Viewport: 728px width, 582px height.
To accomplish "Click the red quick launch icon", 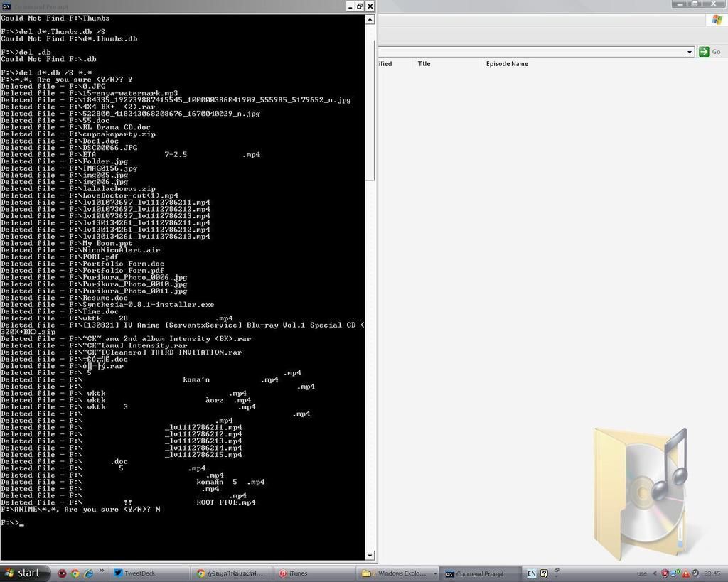I will pos(62,573).
